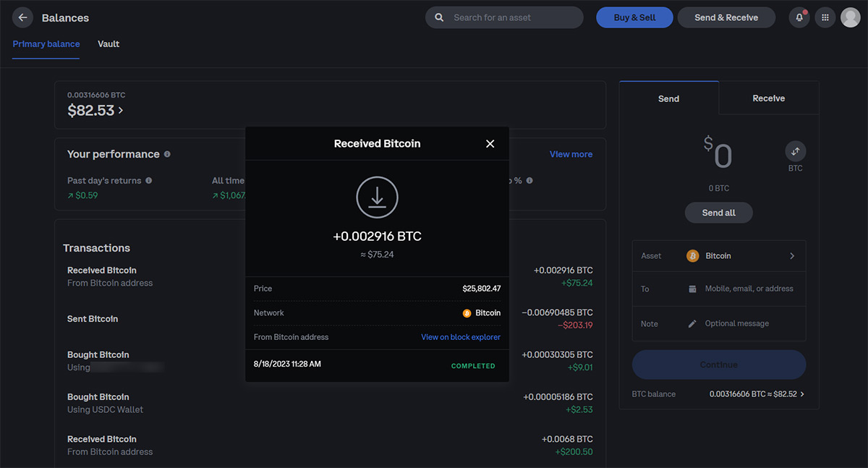Close the Received Bitcoin dialog
The height and width of the screenshot is (468, 868).
(x=490, y=144)
